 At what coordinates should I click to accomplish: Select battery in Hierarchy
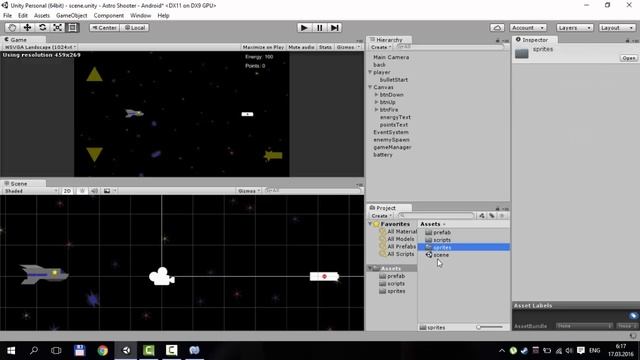click(x=382, y=155)
